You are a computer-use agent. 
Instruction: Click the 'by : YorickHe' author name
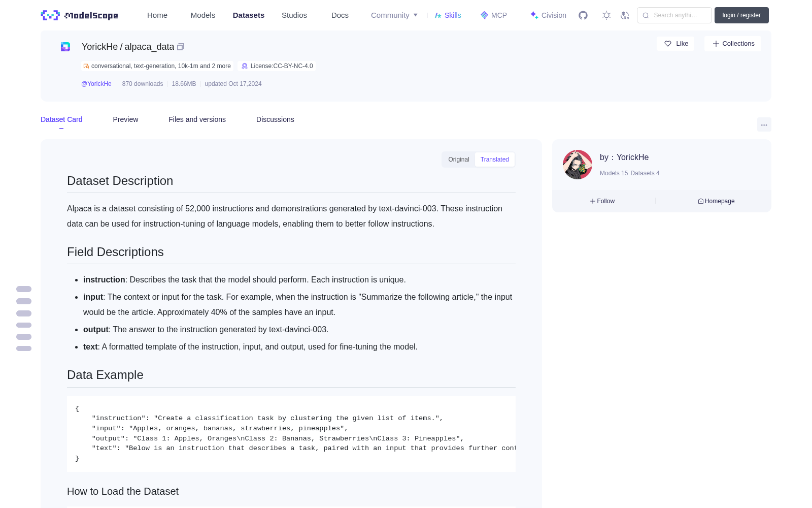[x=624, y=157]
